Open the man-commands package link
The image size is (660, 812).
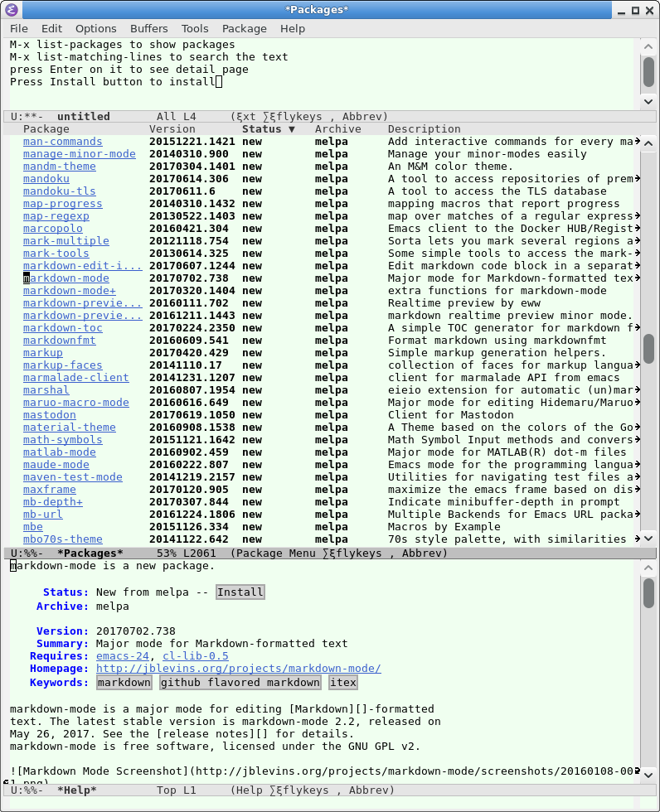[63, 142]
